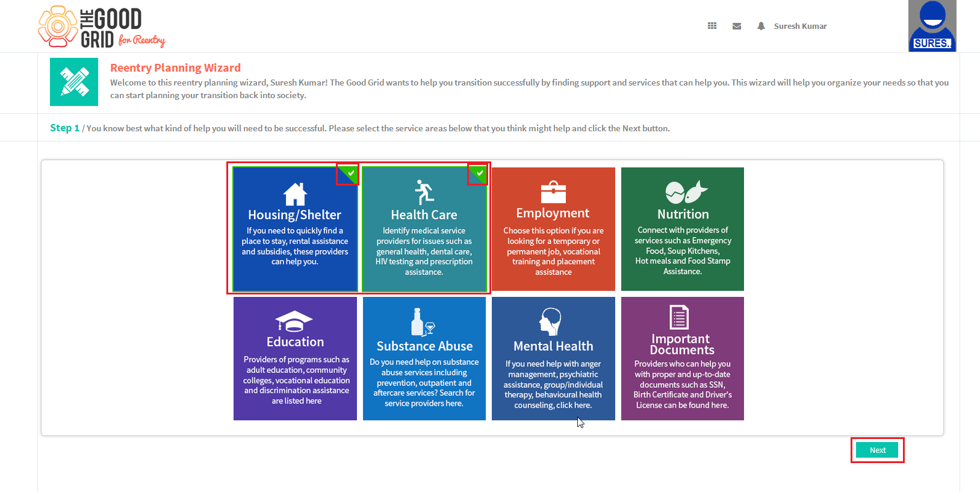
Task: Click the Suresh Kumar username
Action: click(800, 26)
